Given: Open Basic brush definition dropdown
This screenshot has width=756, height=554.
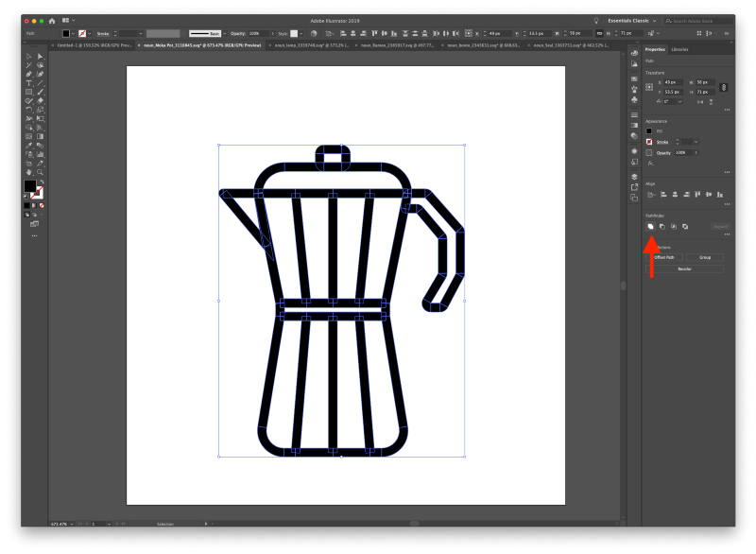Looking at the screenshot, I should click(225, 33).
